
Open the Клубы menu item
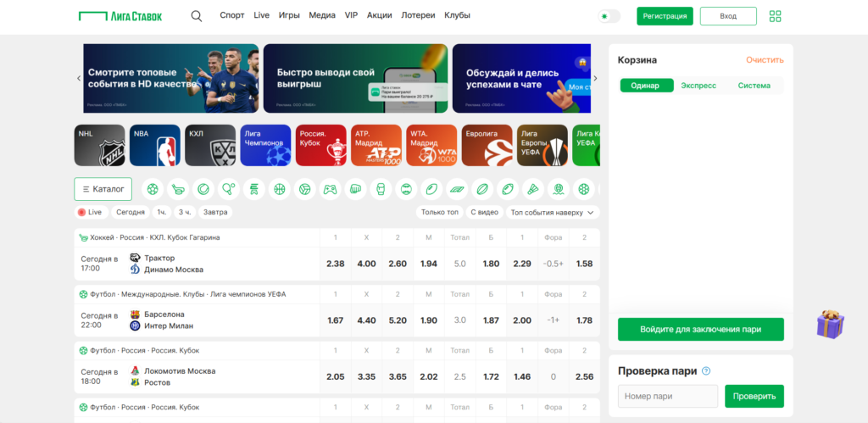point(457,15)
